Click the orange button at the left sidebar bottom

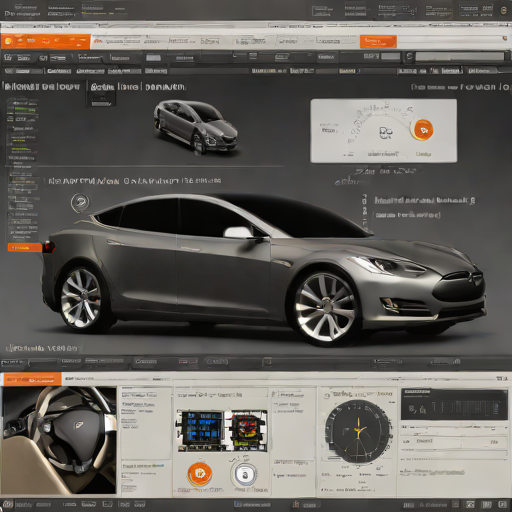pos(24,247)
